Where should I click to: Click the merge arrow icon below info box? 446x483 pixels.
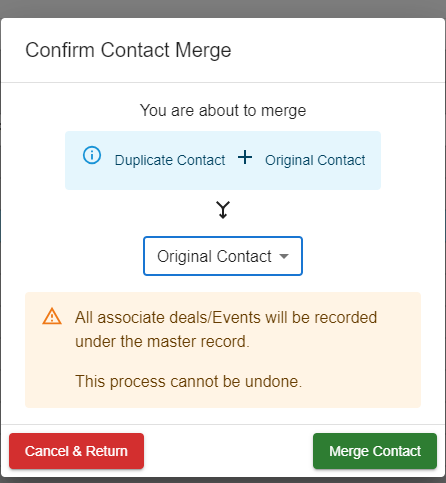point(223,210)
